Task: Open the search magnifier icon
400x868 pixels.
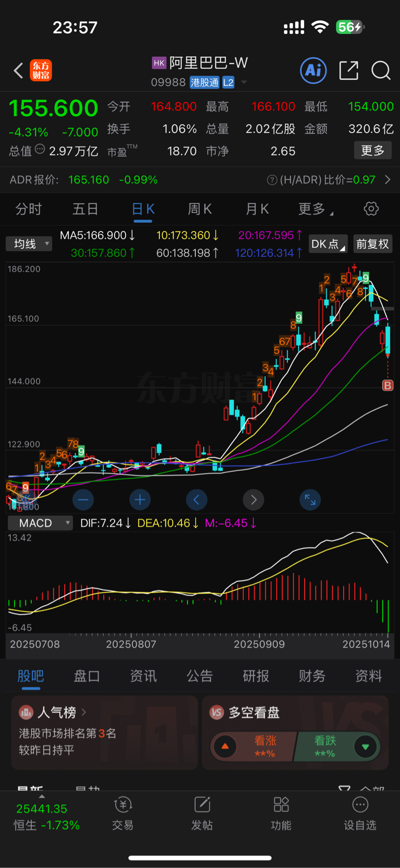Action: coord(381,70)
